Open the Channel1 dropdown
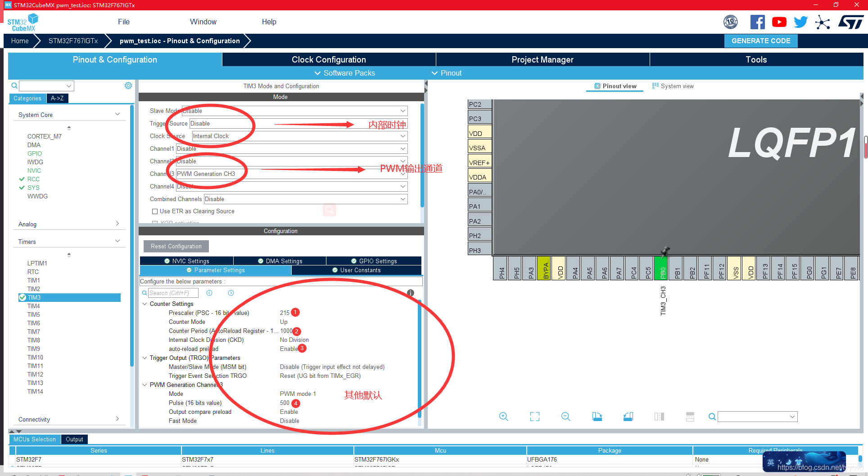The width and height of the screenshot is (868, 476). click(292, 148)
